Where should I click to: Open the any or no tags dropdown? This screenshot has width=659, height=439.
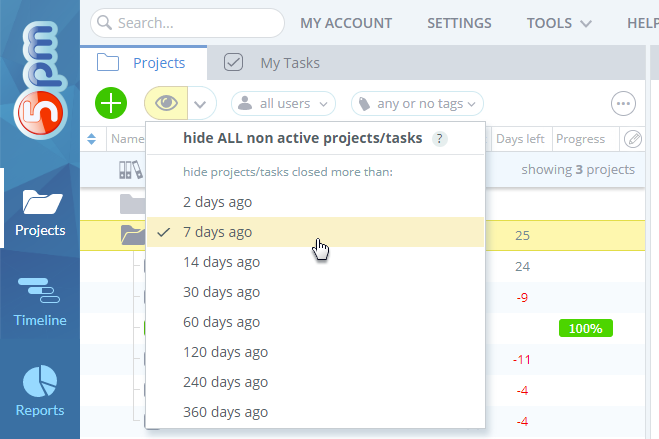coord(417,103)
